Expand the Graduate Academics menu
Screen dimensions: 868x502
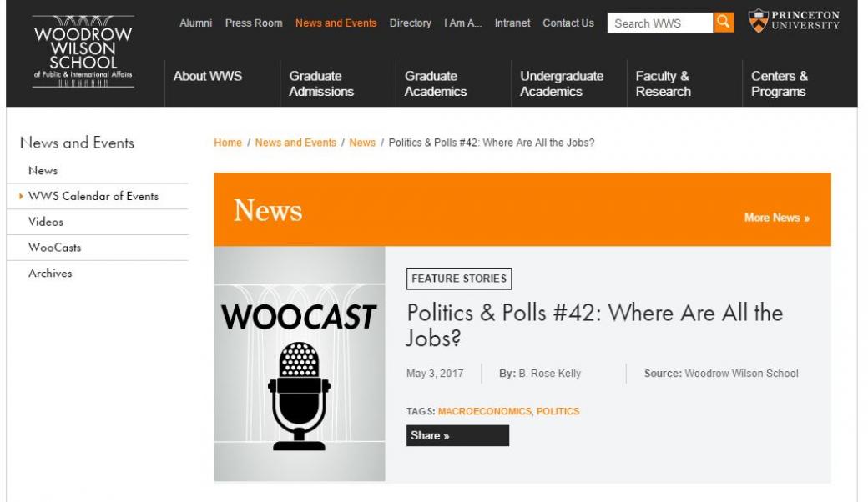point(436,83)
